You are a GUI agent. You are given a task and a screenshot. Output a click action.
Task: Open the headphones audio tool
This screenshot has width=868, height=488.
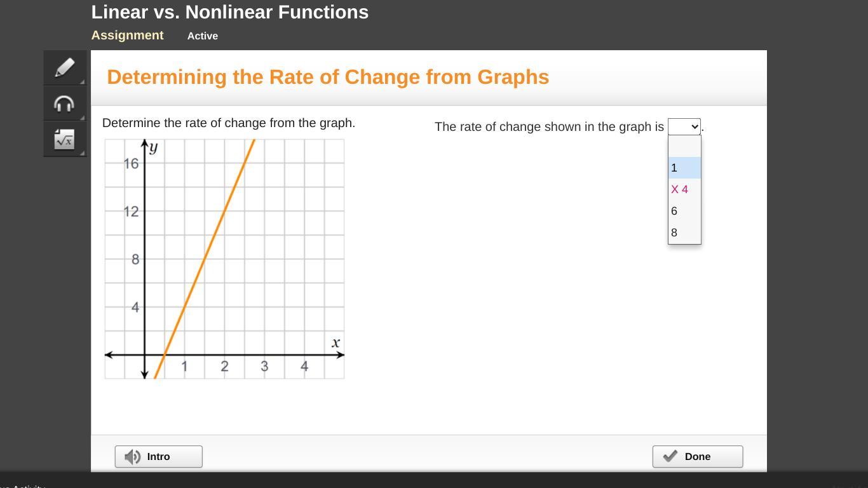[65, 104]
